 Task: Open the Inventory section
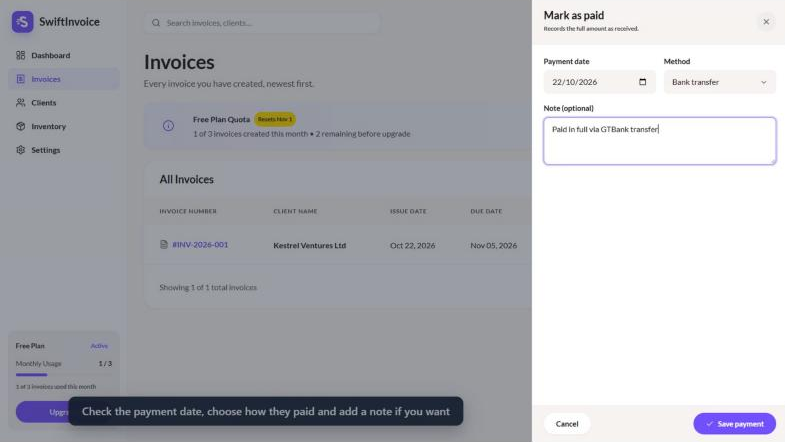[64, 126]
